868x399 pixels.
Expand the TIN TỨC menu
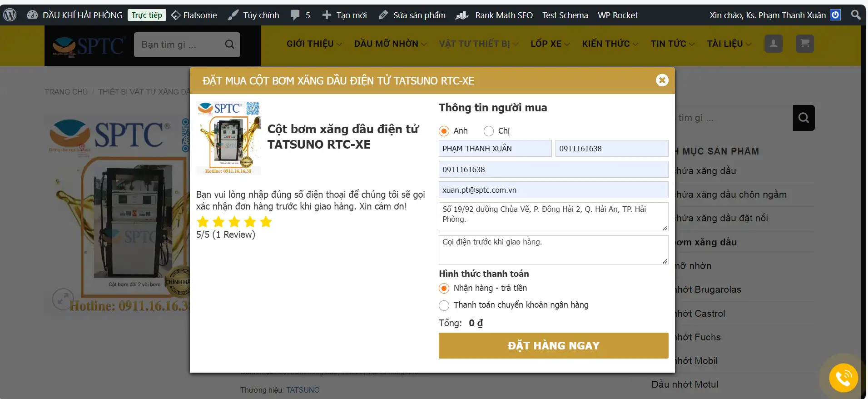pyautogui.click(x=672, y=44)
